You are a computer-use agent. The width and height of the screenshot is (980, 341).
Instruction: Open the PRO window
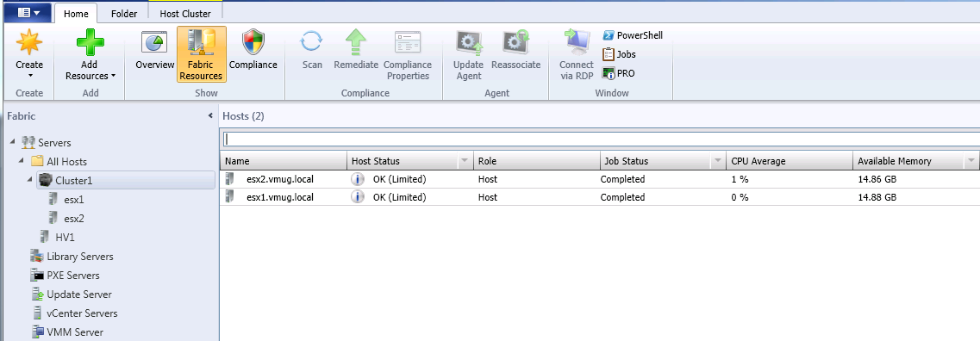618,73
